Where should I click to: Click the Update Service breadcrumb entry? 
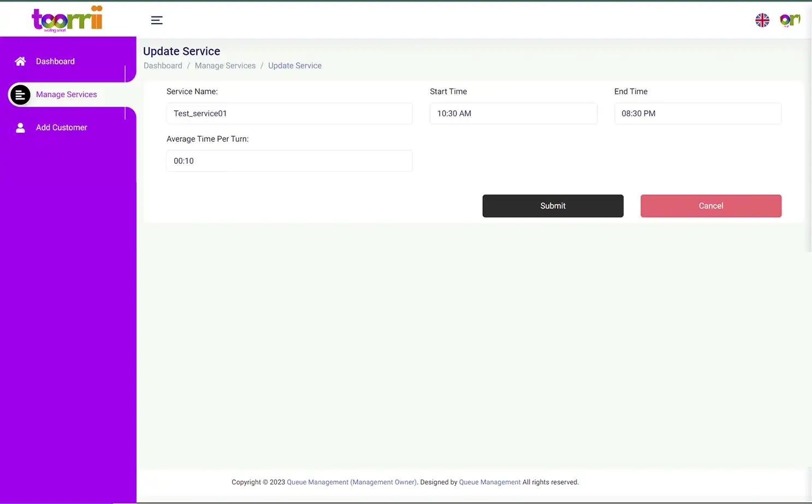pyautogui.click(x=295, y=66)
